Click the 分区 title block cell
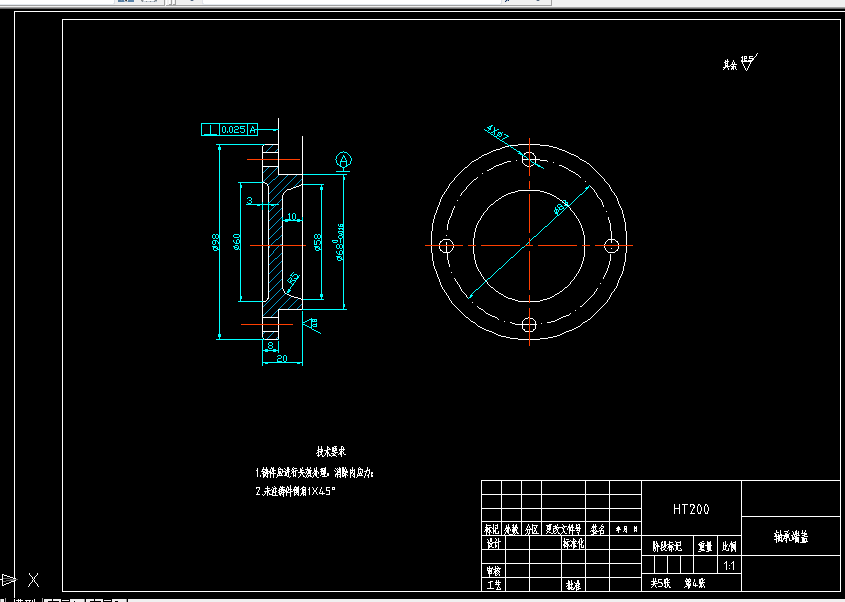 [x=531, y=529]
